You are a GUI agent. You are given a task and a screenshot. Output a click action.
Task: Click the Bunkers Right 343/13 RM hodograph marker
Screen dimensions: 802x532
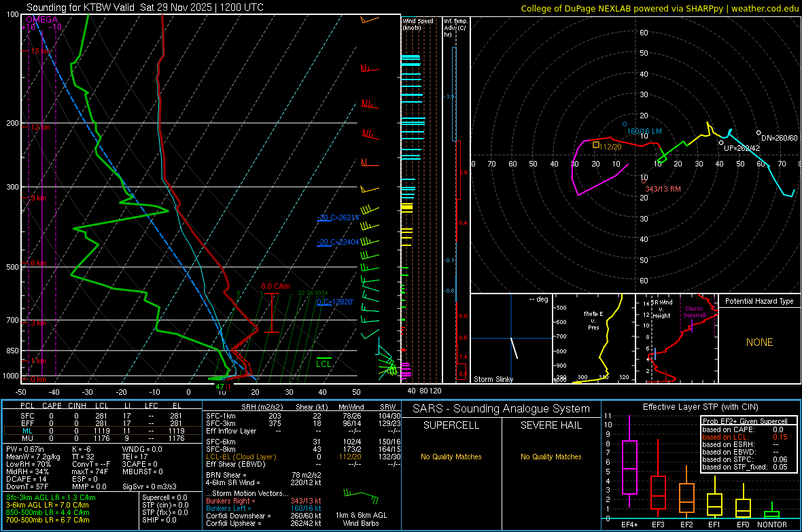point(644,181)
